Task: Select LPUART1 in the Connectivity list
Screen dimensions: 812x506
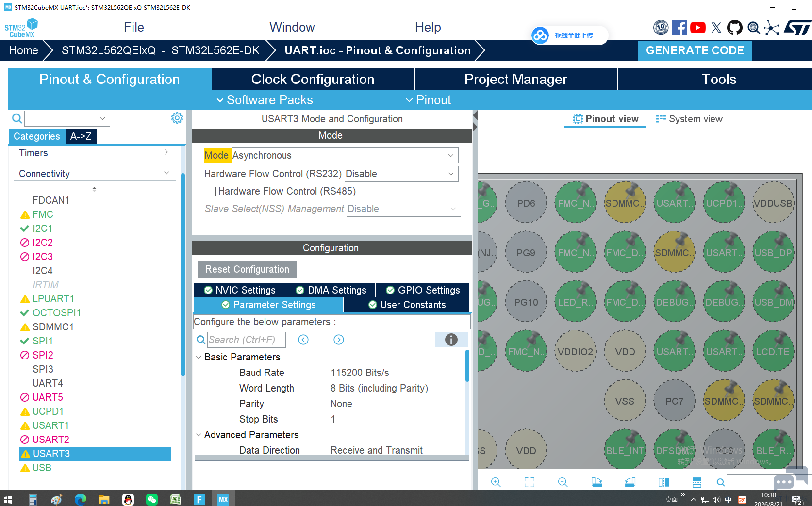Action: point(53,299)
